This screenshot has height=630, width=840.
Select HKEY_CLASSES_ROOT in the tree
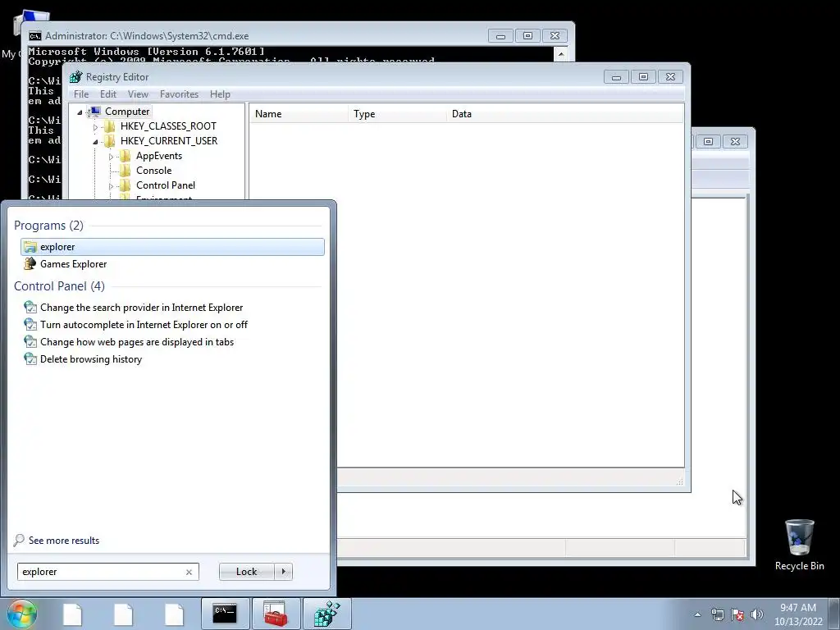click(168, 126)
